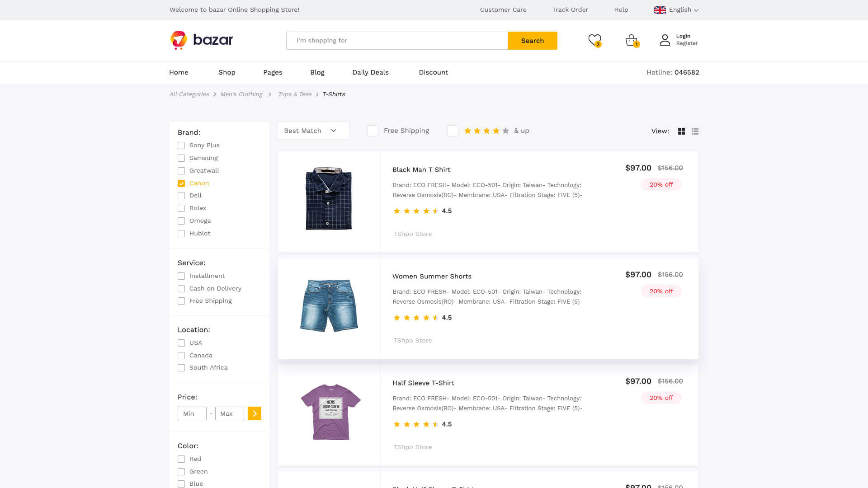
Task: Open the Shop menu
Action: tap(227, 72)
